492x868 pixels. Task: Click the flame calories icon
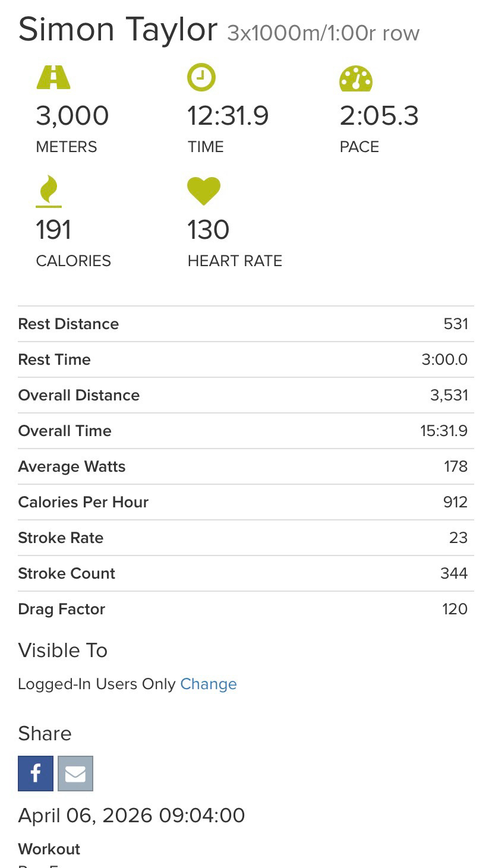49,192
